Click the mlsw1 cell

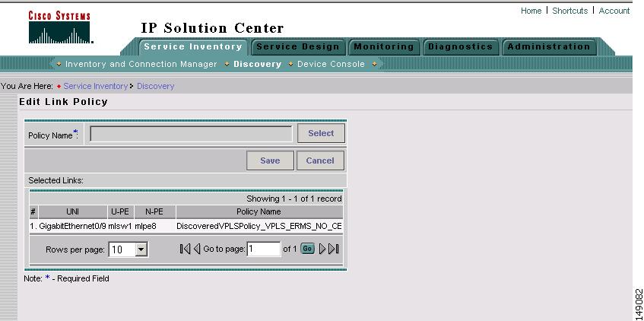coord(120,226)
